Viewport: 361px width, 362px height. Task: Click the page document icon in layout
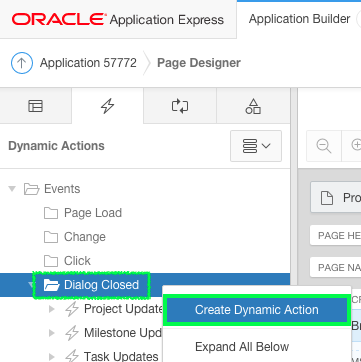point(327,198)
